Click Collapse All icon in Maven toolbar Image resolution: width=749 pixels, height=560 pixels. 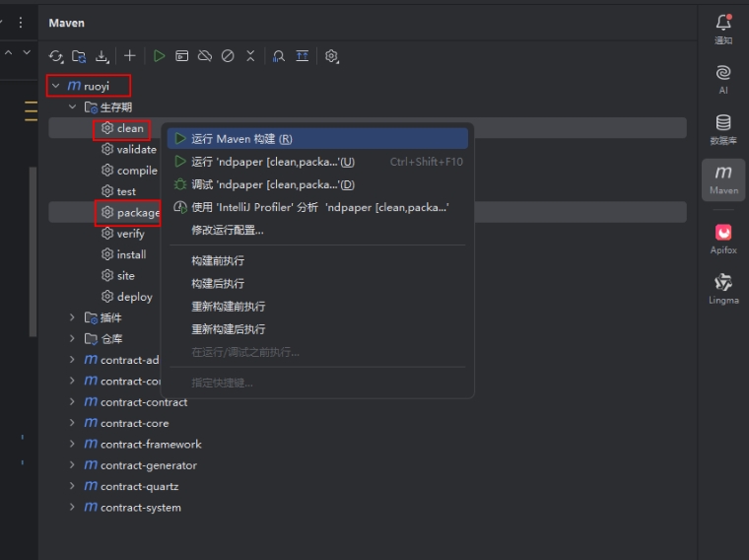(x=250, y=56)
